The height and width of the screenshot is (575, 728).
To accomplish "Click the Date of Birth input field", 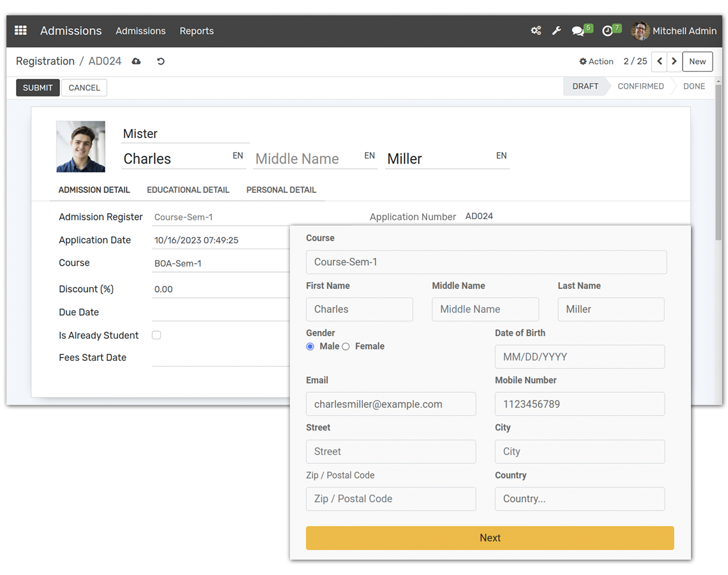I will point(579,356).
